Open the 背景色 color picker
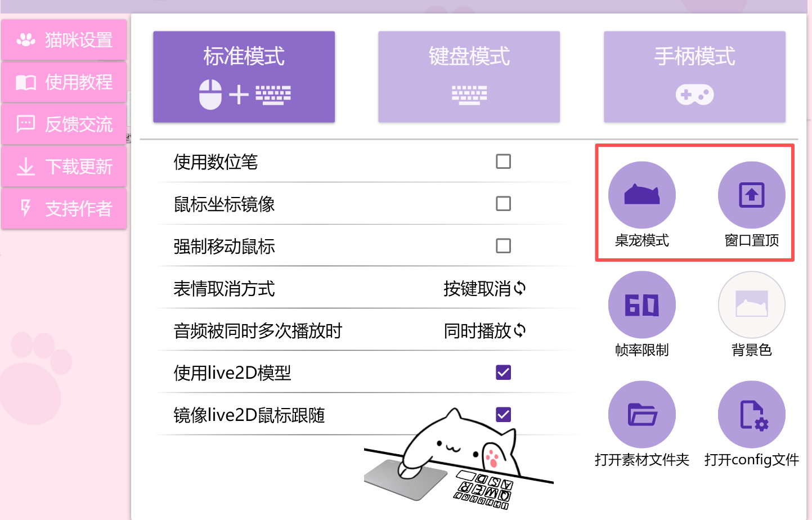Image resolution: width=812 pixels, height=520 pixels. tap(751, 304)
